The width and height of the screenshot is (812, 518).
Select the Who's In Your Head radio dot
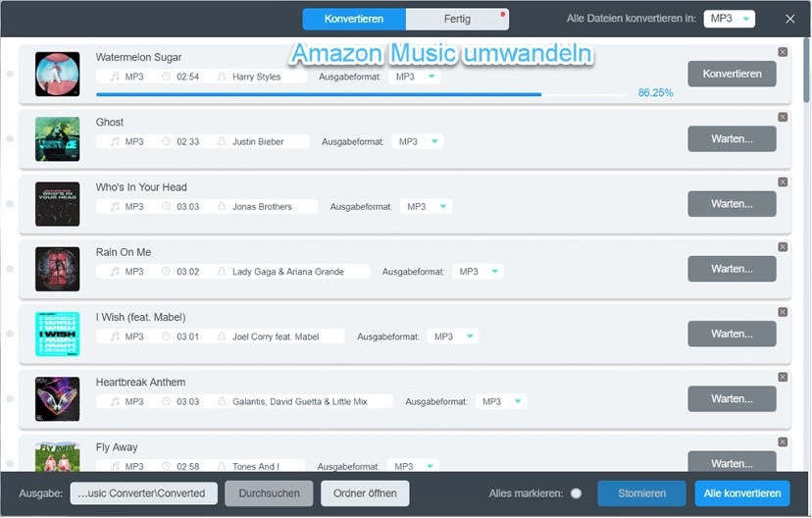tap(10, 204)
